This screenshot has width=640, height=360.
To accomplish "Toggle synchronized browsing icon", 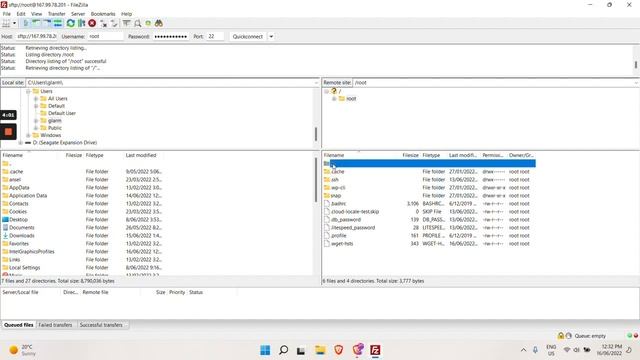I will 148,23.
